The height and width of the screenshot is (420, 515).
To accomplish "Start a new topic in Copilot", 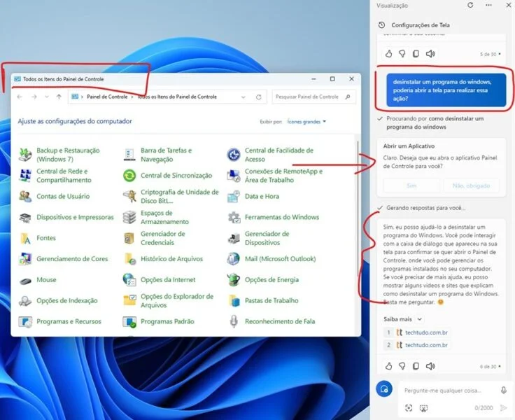I will pos(384,388).
